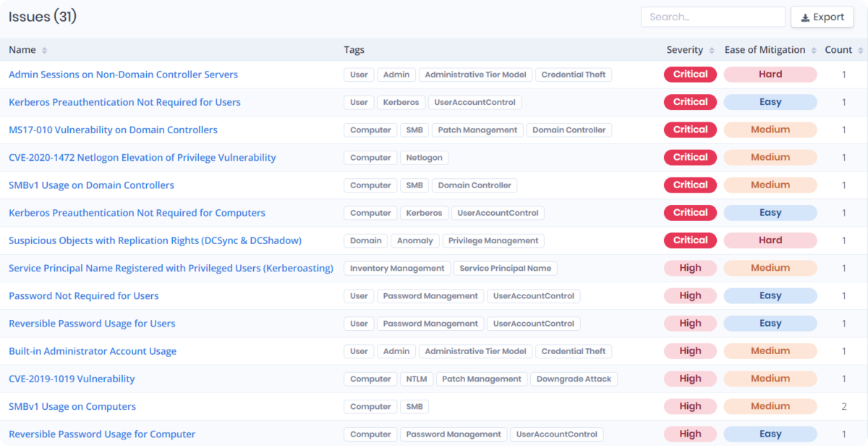The image size is (868, 446).
Task: Sort the table using the Count column arrows
Action: click(861, 50)
